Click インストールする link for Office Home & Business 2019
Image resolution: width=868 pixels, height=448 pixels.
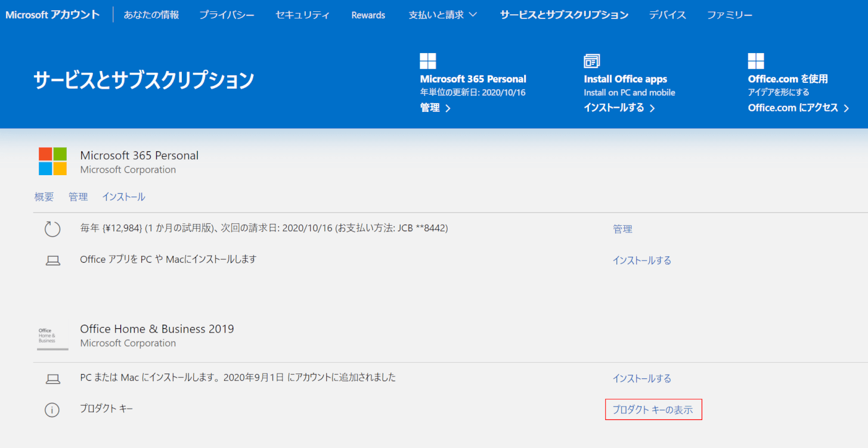point(642,378)
